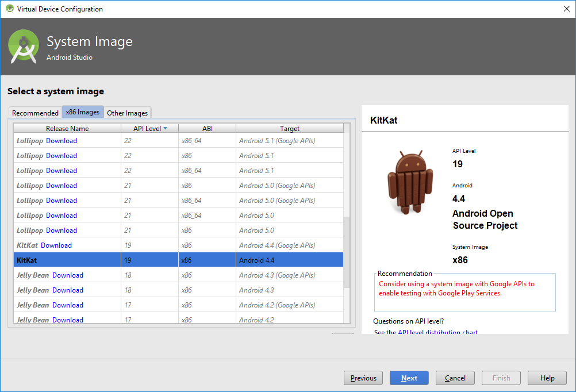Cancel the virtual device configuration
The width and height of the screenshot is (576, 392).
pos(455,378)
